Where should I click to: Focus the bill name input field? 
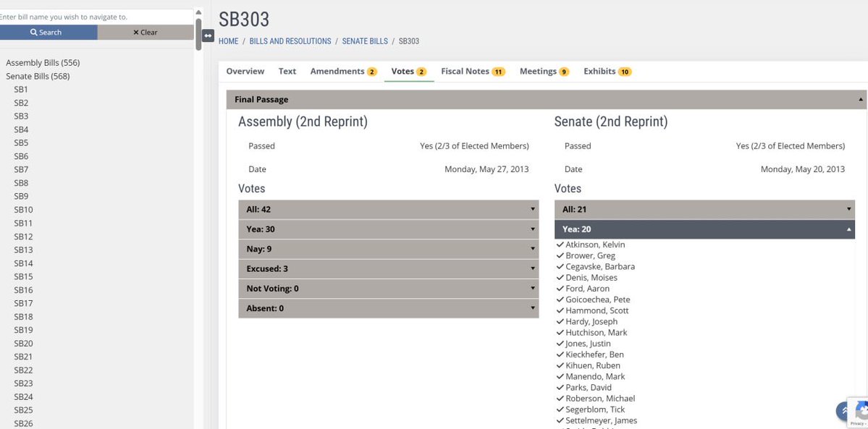[97, 17]
